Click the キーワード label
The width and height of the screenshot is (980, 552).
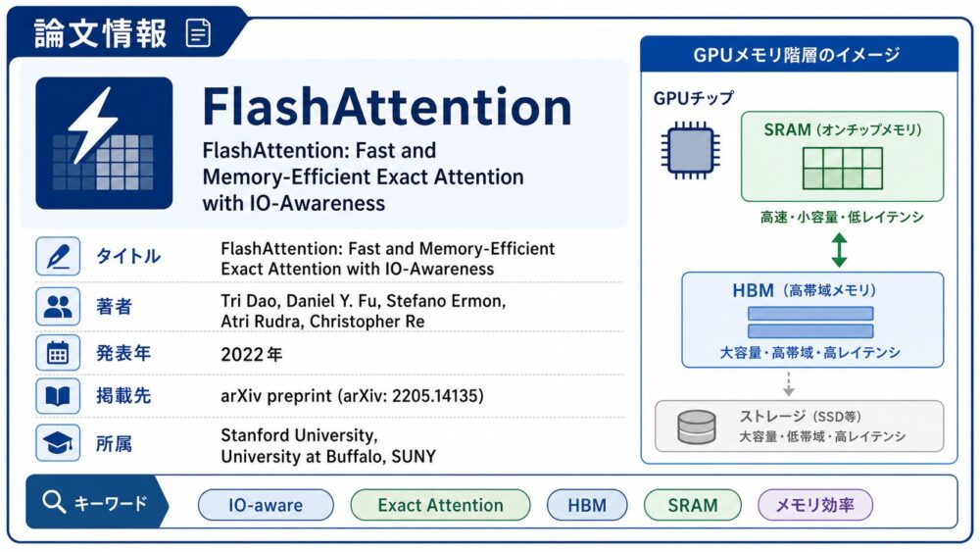(111, 503)
